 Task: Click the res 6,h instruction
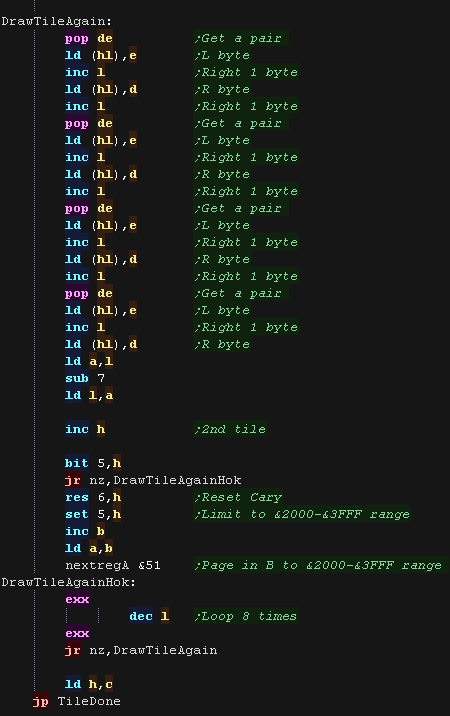pos(93,497)
